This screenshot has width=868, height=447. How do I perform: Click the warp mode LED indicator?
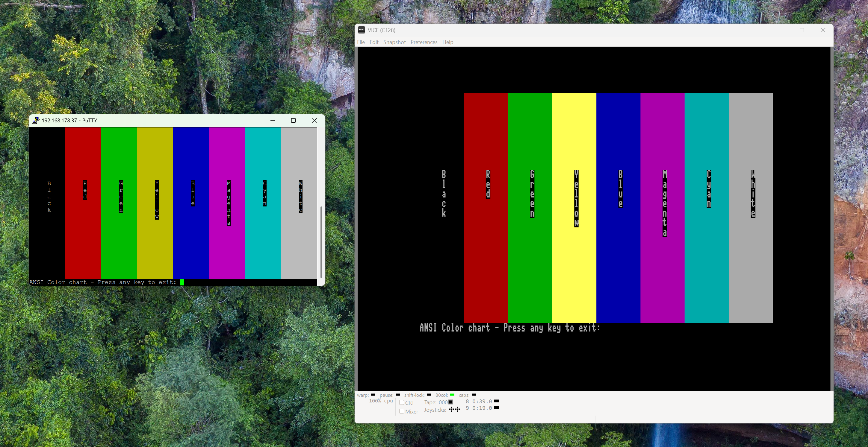tap(373, 394)
